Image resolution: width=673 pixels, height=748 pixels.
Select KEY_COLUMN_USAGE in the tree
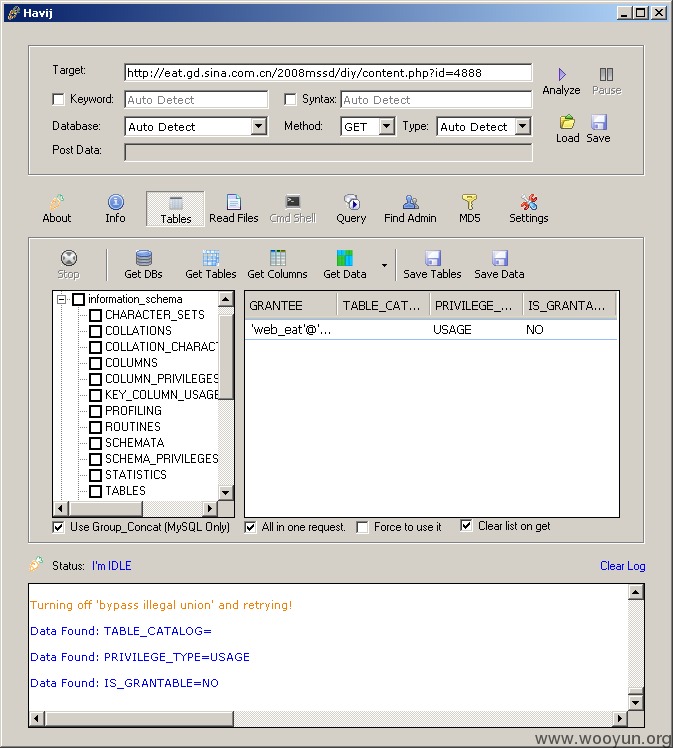(x=162, y=395)
